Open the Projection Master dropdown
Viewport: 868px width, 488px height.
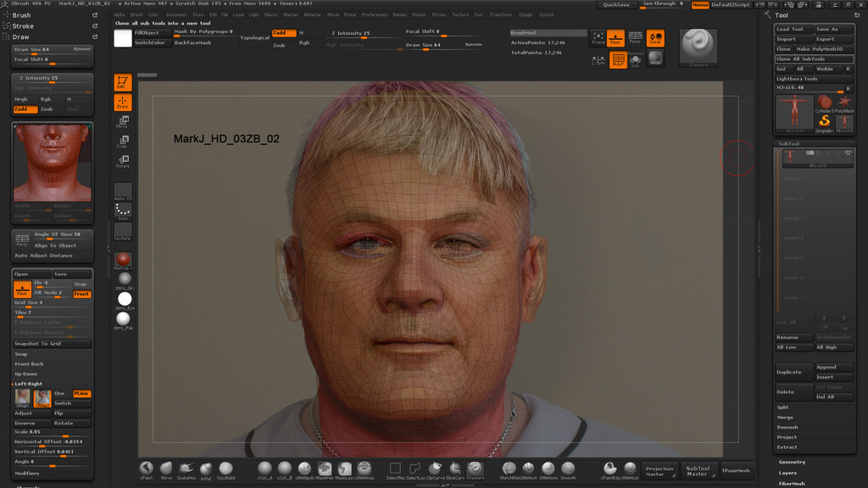(659, 471)
